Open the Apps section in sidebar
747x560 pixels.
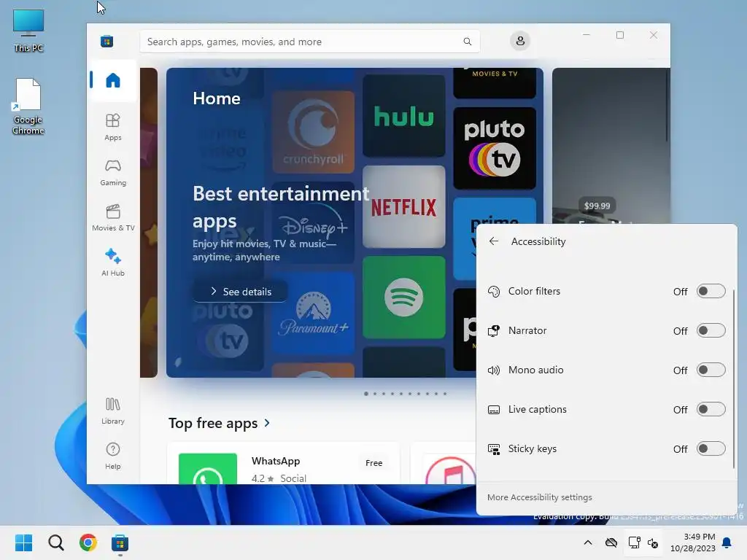pos(113,127)
